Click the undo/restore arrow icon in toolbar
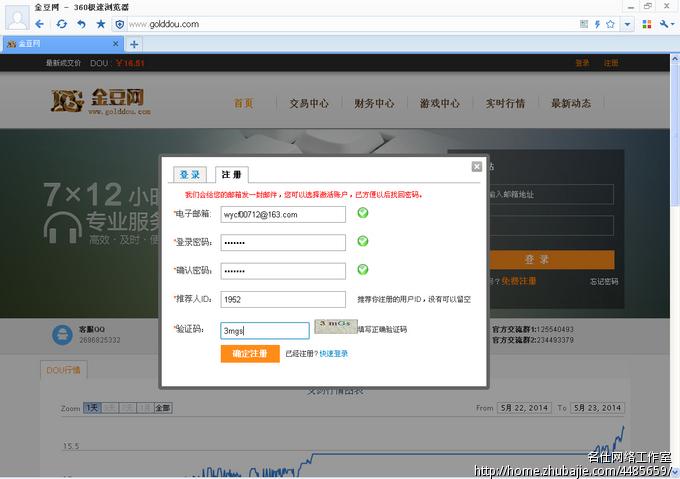The width and height of the screenshot is (680, 479). point(81,24)
